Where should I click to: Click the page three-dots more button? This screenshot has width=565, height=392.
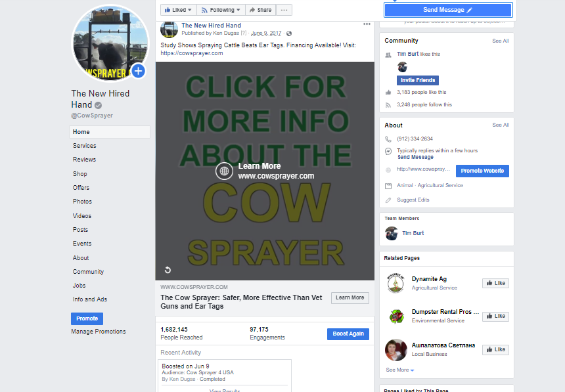(284, 10)
